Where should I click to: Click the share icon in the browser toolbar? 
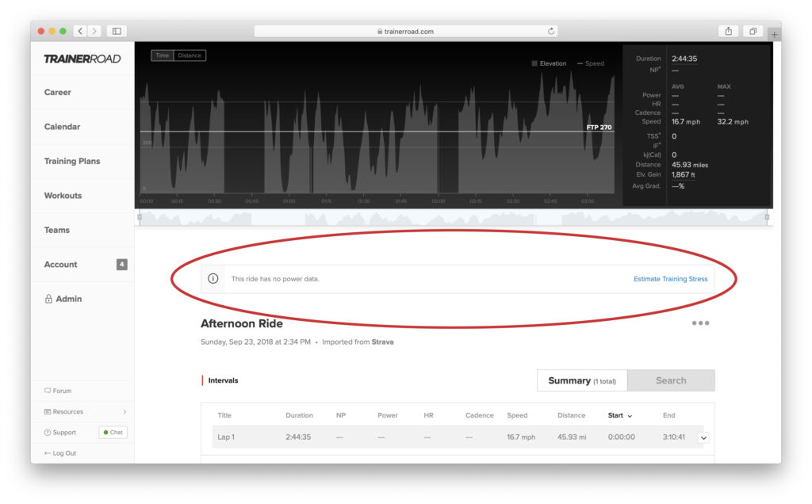728,31
